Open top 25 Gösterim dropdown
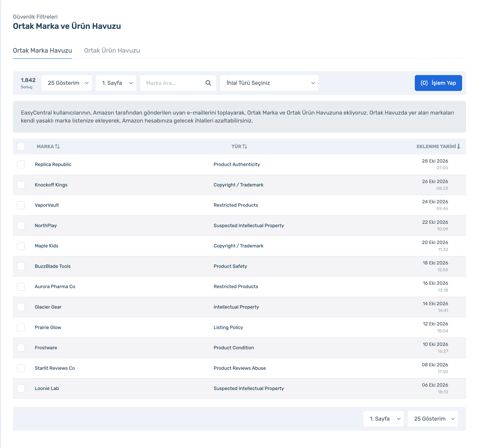 click(x=67, y=83)
